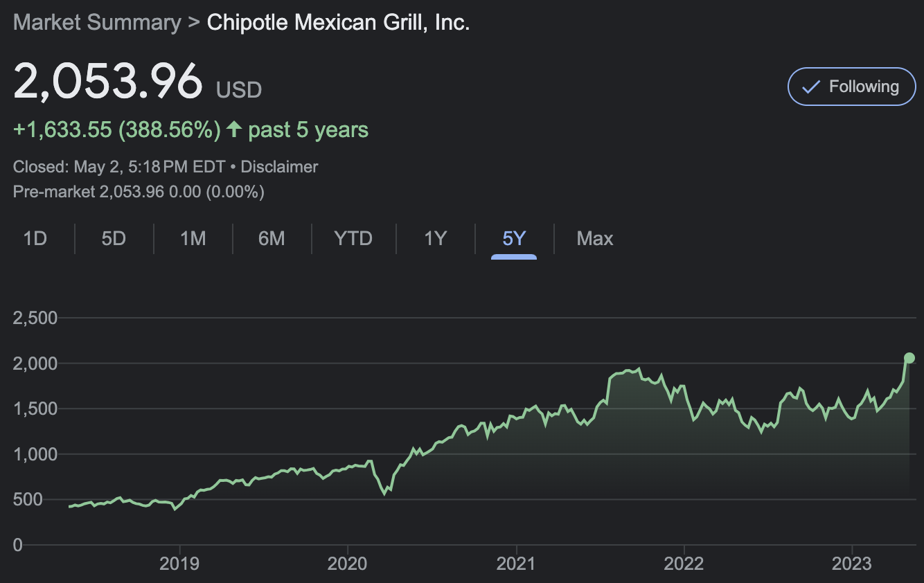Image resolution: width=924 pixels, height=583 pixels.
Task: Click the 2020 x-axis label
Action: coord(347,564)
